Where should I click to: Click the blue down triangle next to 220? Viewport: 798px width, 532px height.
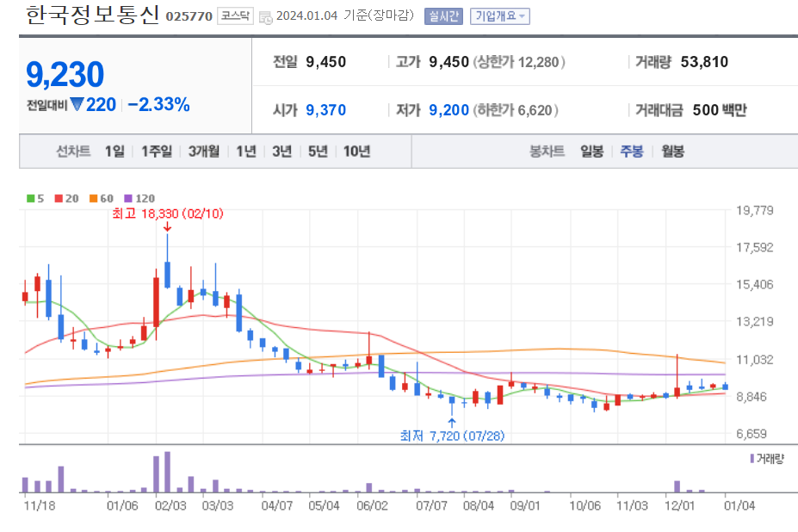tap(77, 104)
